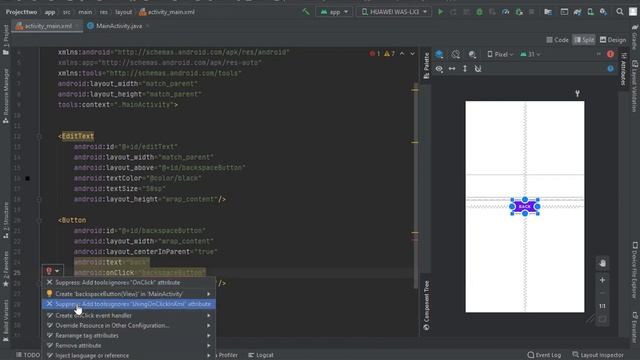Open the Attributes side panel
The image size is (640, 360).
(x=624, y=69)
